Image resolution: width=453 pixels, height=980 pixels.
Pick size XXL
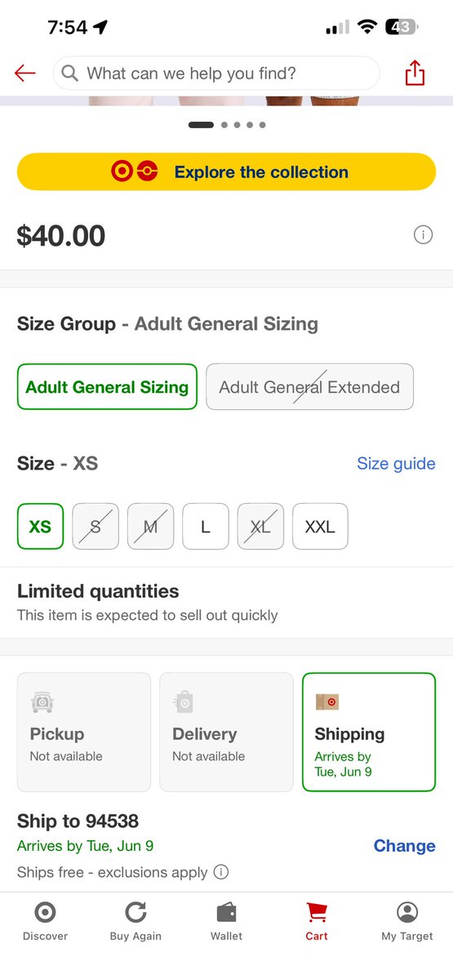320,527
